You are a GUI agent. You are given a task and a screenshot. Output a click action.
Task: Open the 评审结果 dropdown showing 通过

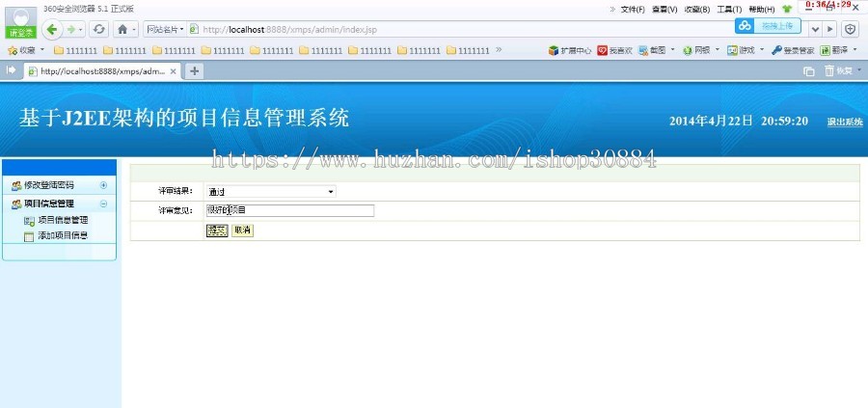click(x=271, y=192)
